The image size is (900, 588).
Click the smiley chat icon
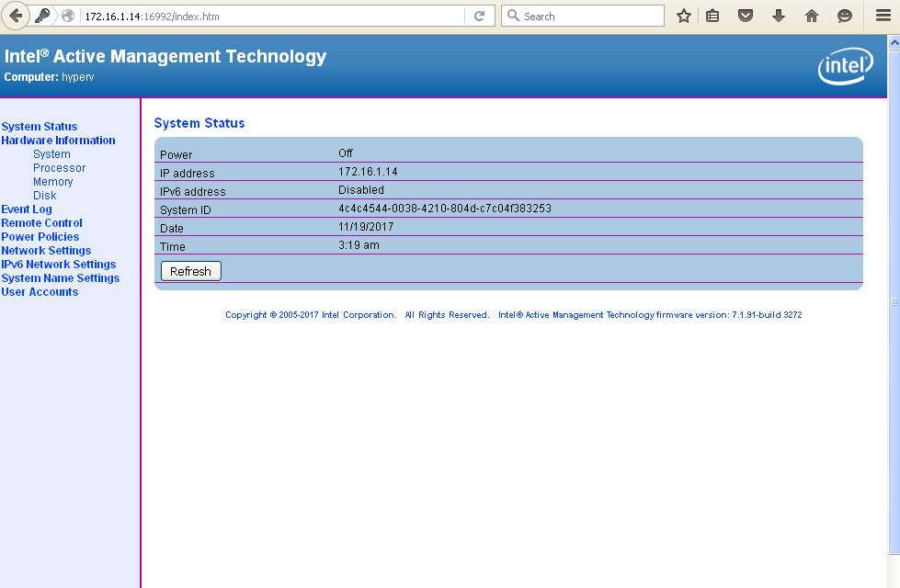pyautogui.click(x=844, y=16)
